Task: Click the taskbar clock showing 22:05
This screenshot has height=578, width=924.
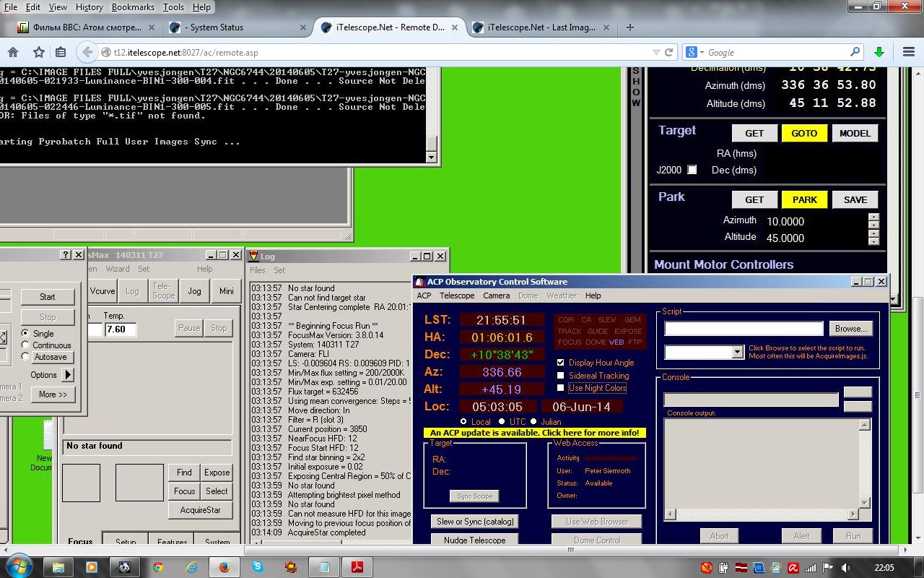Action: (884, 568)
